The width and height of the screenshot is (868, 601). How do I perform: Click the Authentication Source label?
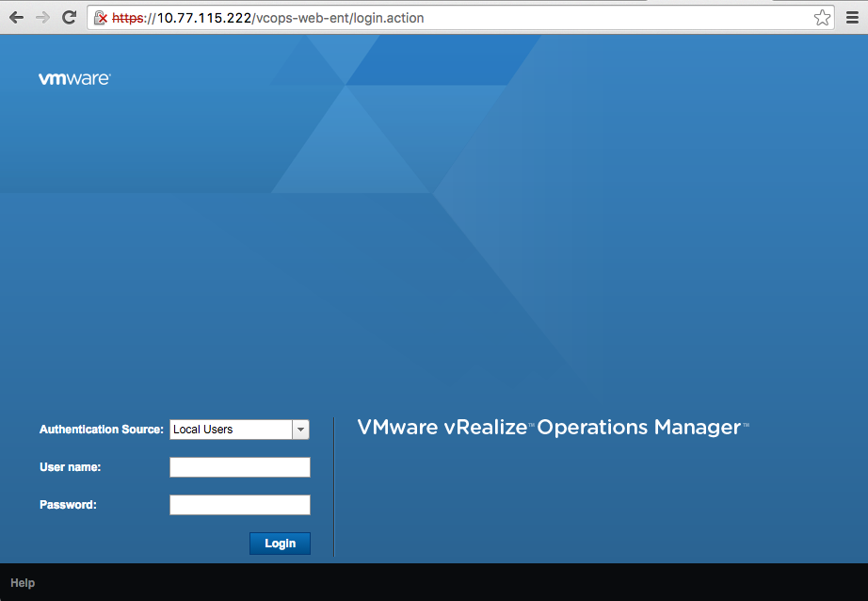(x=102, y=430)
